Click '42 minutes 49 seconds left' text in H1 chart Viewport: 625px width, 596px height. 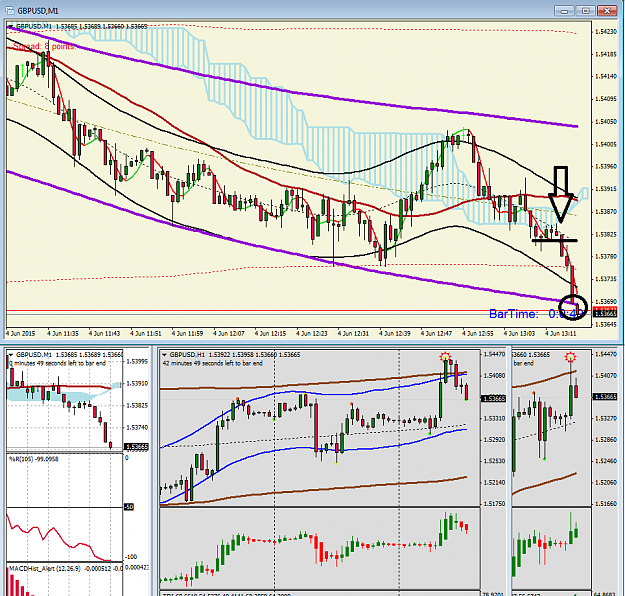[212, 363]
